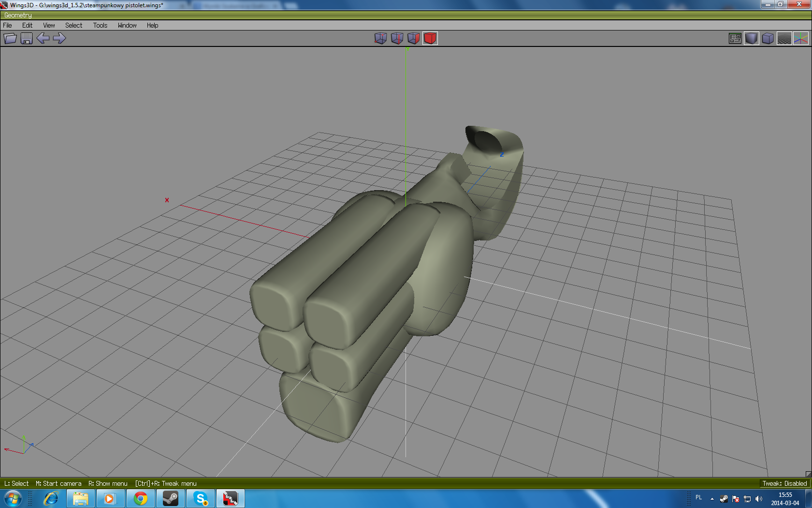Open Steam from the taskbar
Screen dimensions: 812x508
[171, 498]
